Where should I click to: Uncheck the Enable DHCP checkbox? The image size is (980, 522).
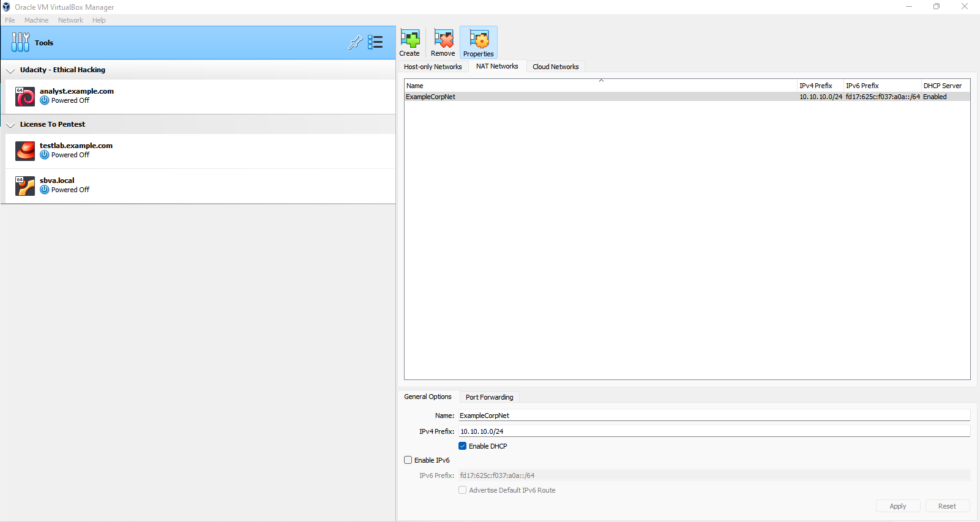pos(463,446)
